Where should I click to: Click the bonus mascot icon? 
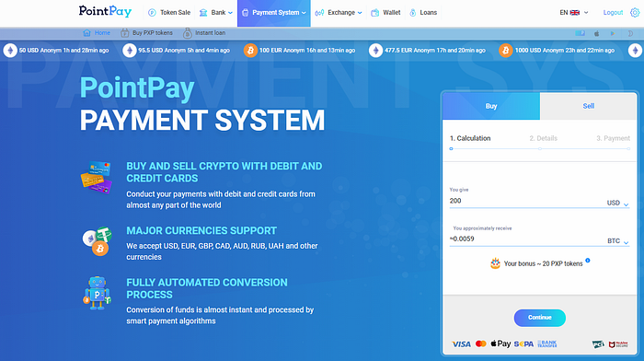click(495, 263)
